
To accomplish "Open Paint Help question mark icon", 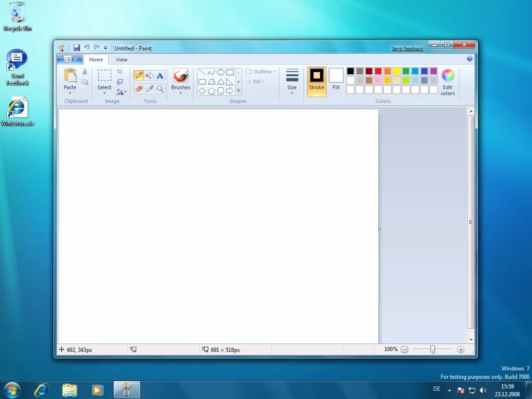I will pos(470,59).
